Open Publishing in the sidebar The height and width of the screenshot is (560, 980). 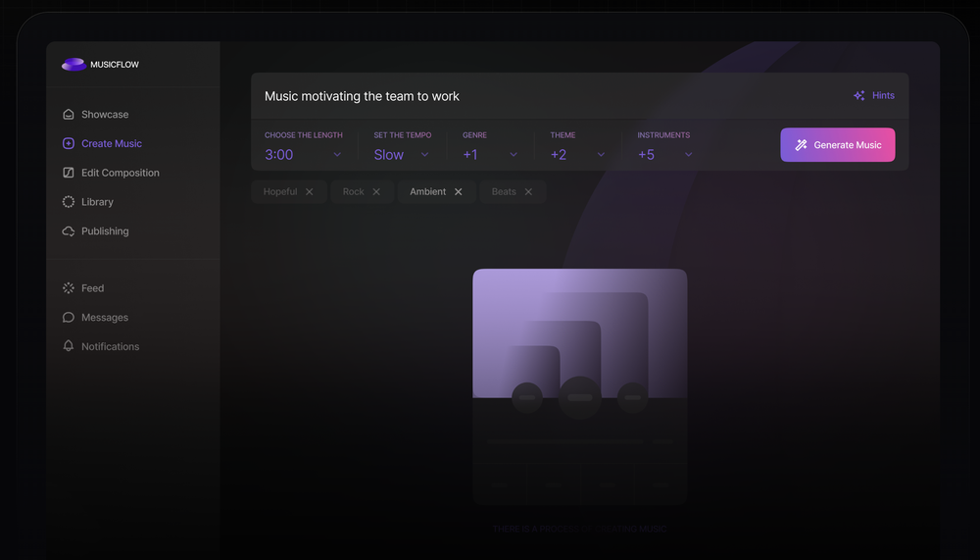pyautogui.click(x=96, y=231)
